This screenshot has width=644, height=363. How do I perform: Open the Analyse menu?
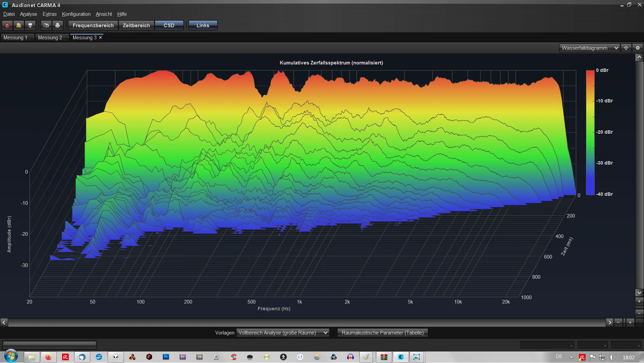coord(29,14)
